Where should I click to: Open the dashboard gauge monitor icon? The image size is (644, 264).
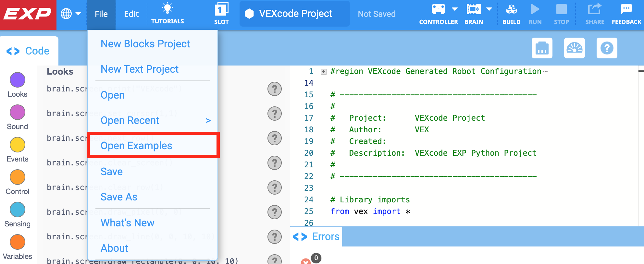click(x=574, y=48)
